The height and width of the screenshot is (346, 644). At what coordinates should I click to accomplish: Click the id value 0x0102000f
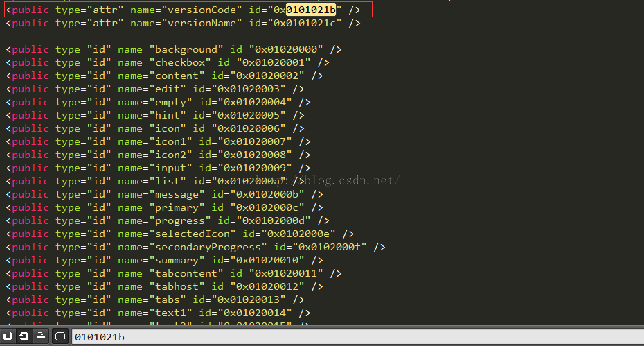pos(330,247)
